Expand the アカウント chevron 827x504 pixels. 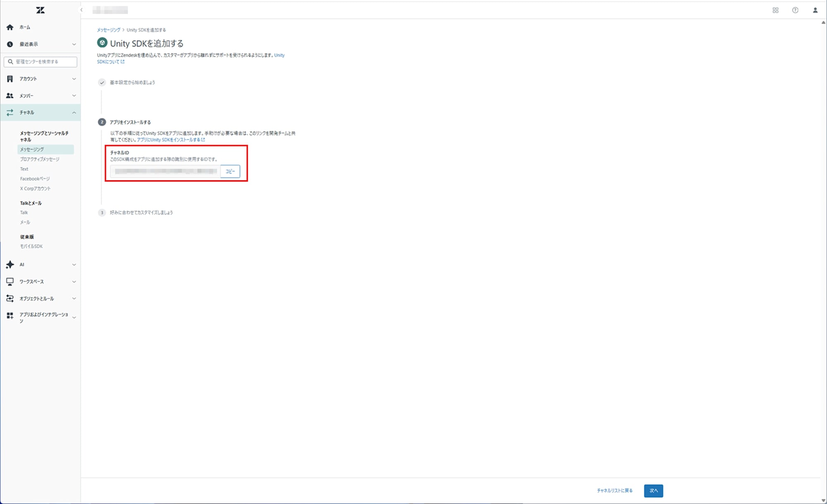(74, 79)
